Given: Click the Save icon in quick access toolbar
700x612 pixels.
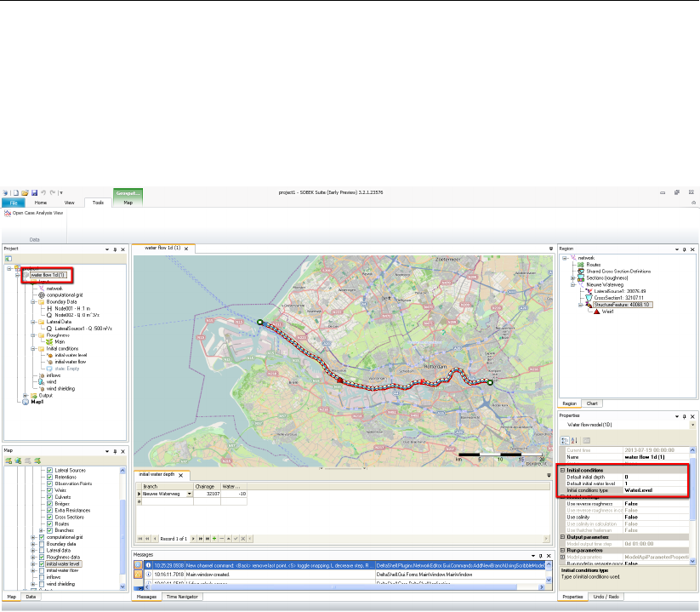Looking at the screenshot, I should pyautogui.click(x=33, y=193).
